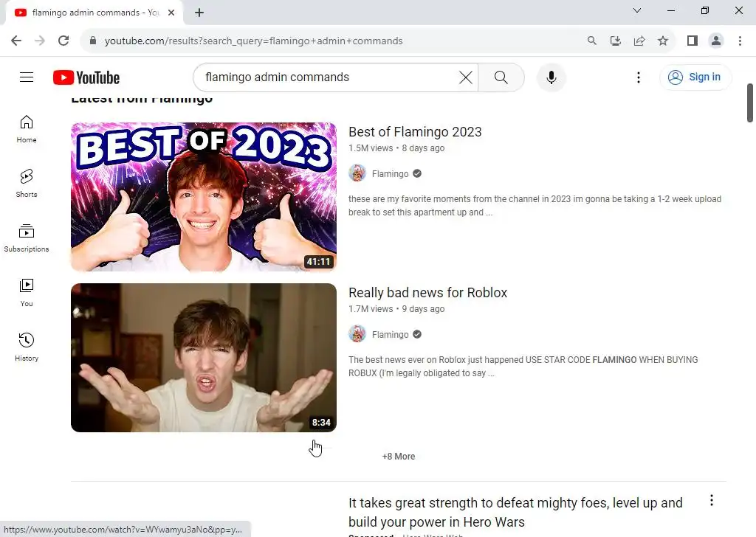Click the '1.7M views • 9 days ago' text
The height and width of the screenshot is (537, 756).
(x=396, y=309)
